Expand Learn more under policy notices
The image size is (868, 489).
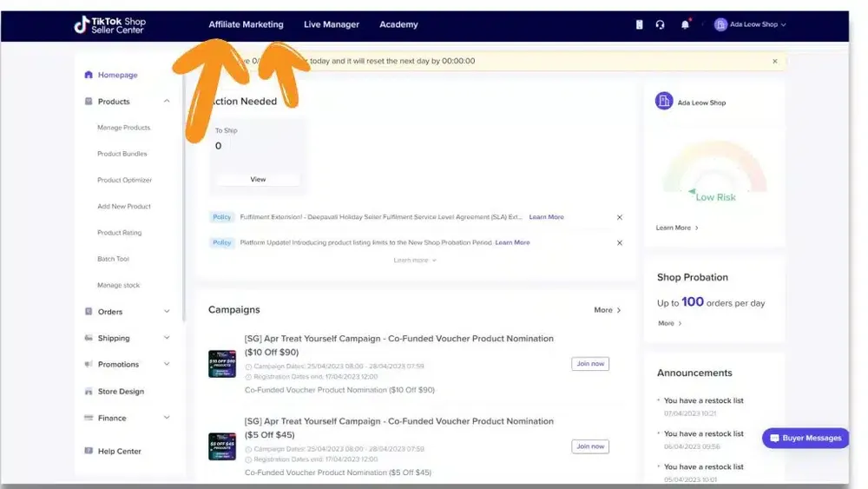click(415, 261)
